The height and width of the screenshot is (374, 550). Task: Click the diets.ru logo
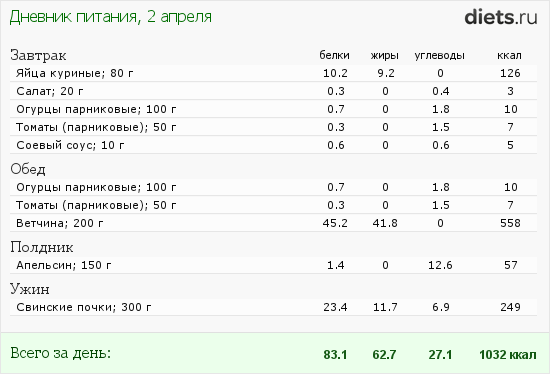coord(501,17)
